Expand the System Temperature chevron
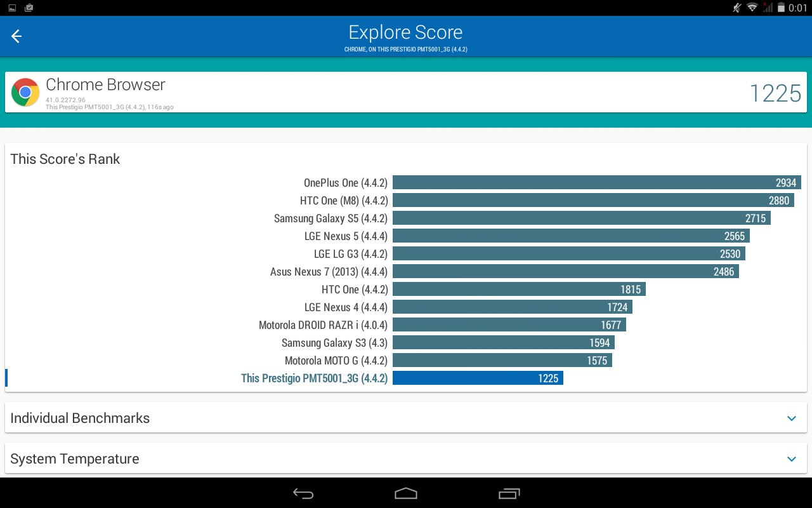Screen dimensions: 812x508 791,458
